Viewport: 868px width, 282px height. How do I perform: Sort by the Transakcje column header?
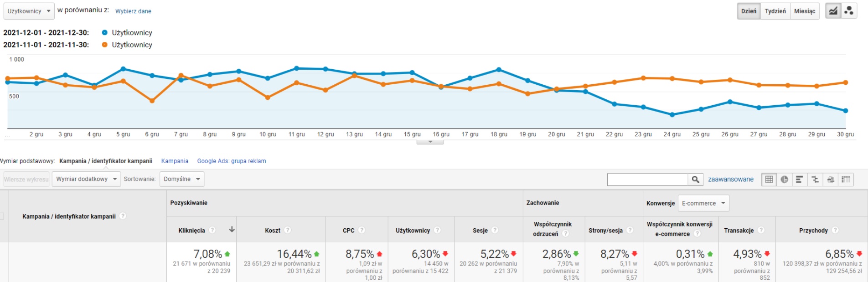click(x=739, y=231)
